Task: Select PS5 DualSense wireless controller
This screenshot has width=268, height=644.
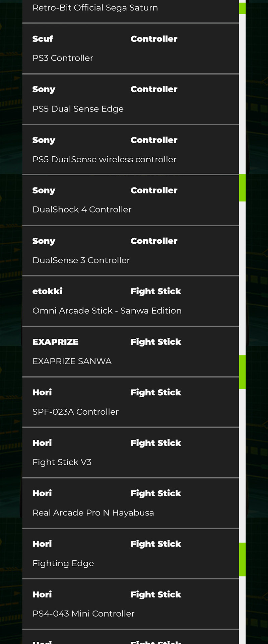Action: (104, 159)
